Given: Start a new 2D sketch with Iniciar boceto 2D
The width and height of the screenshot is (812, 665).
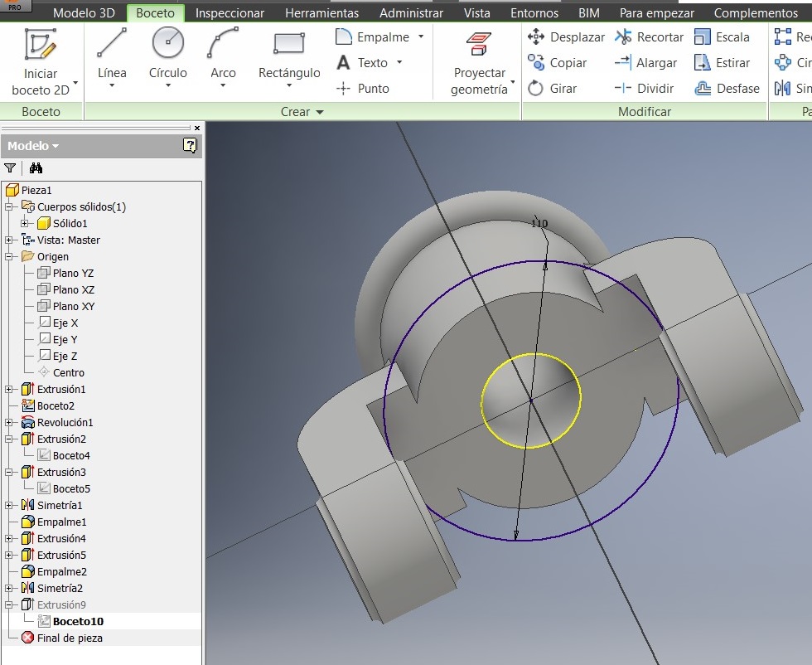Looking at the screenshot, I should [x=41, y=62].
